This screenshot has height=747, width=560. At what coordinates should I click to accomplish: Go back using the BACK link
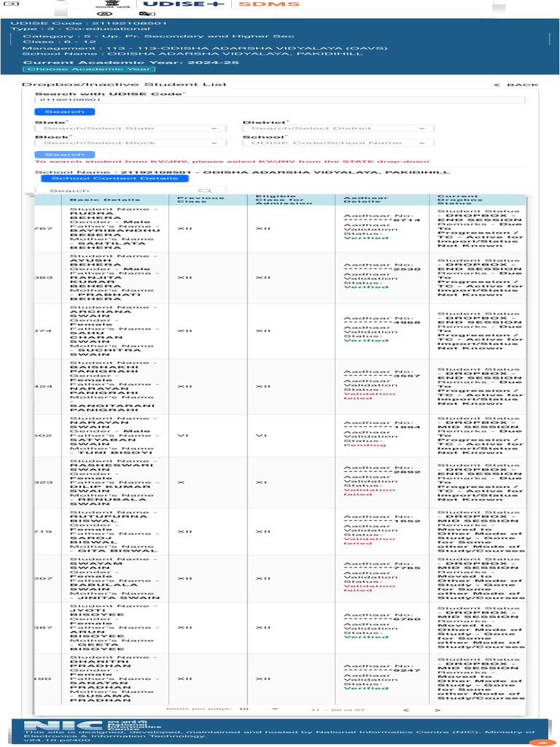point(516,85)
